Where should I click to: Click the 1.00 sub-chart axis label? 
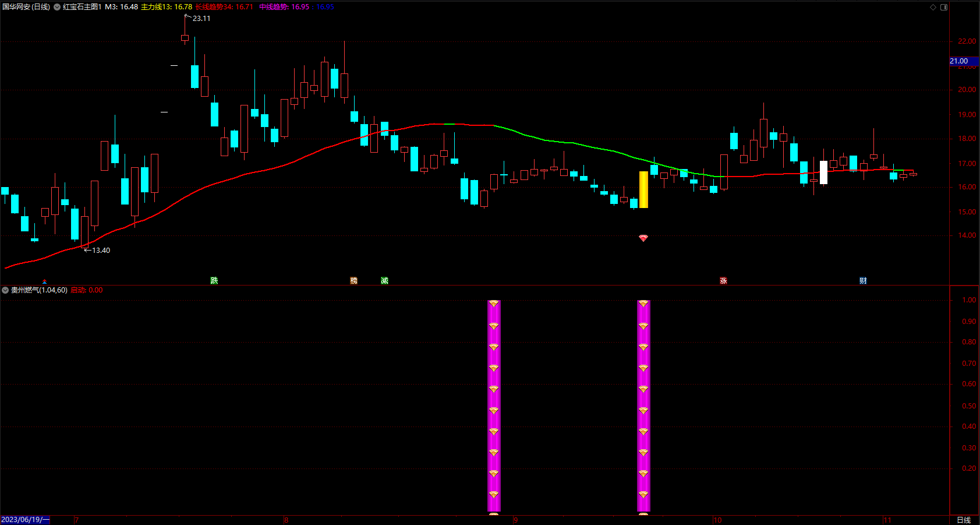coord(969,300)
